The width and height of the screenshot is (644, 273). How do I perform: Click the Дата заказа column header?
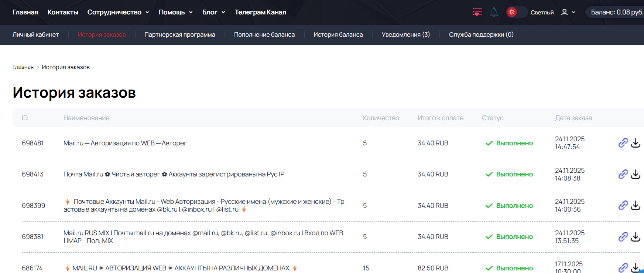573,118
